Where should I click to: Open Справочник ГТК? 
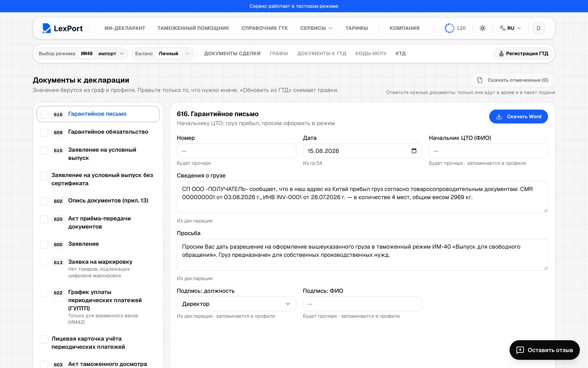pos(265,28)
